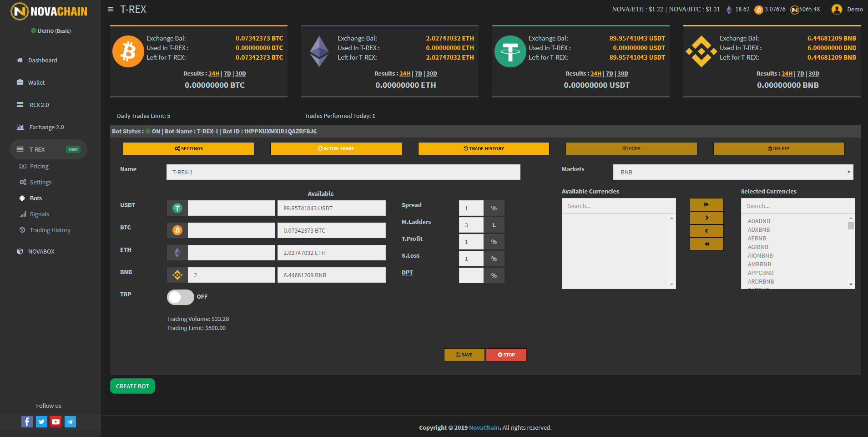Open NovaChain link in footer

click(484, 428)
